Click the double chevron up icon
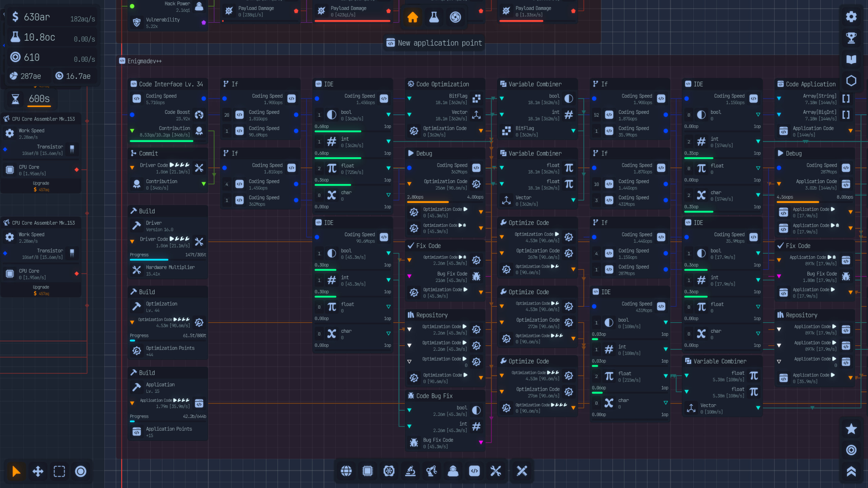Image resolution: width=868 pixels, height=488 pixels. [x=851, y=471]
